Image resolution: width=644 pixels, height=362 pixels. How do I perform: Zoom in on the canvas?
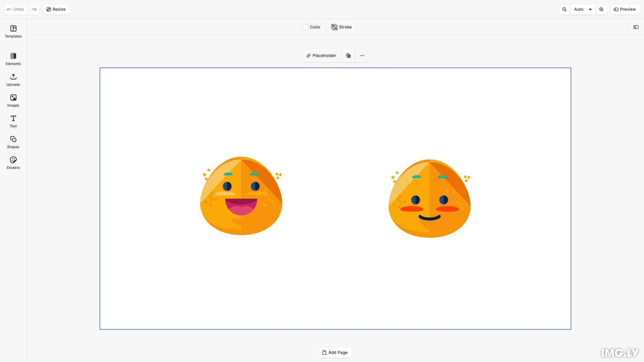tap(601, 9)
